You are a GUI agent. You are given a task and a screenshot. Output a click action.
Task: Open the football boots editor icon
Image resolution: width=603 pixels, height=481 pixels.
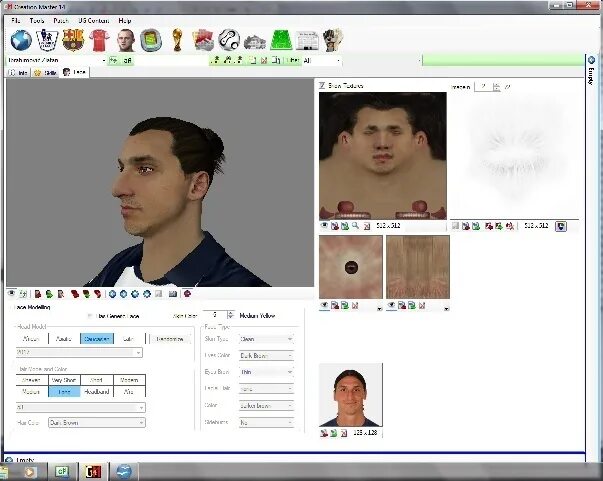[x=255, y=42]
